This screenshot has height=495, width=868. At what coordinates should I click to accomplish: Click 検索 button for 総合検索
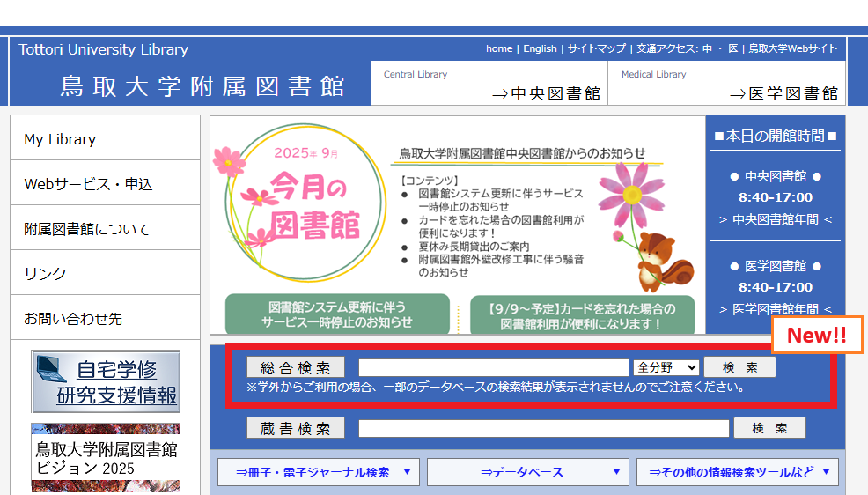[739, 367]
